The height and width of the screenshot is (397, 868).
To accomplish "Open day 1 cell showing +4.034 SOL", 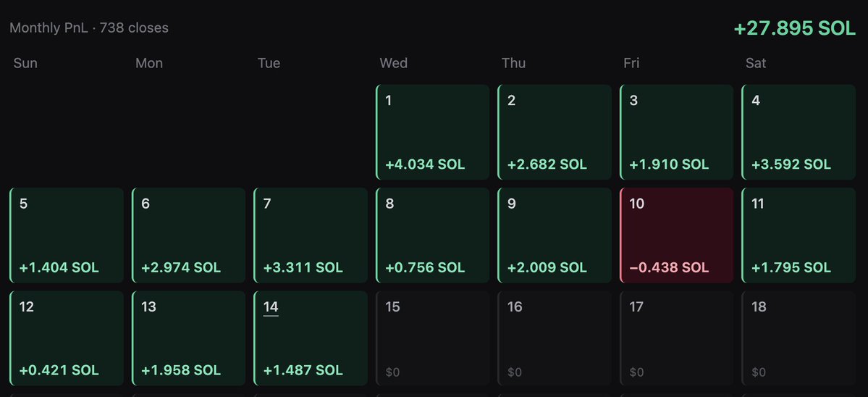I will pyautogui.click(x=433, y=133).
